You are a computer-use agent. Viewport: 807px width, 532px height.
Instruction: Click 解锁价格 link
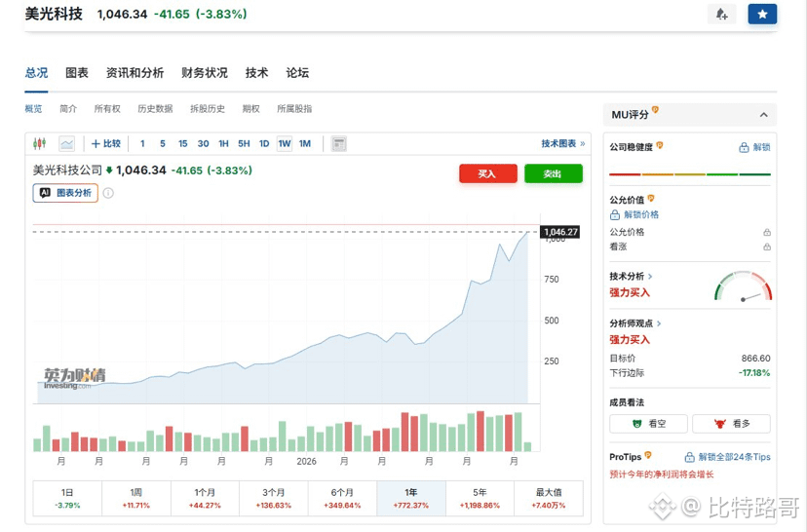coord(634,214)
